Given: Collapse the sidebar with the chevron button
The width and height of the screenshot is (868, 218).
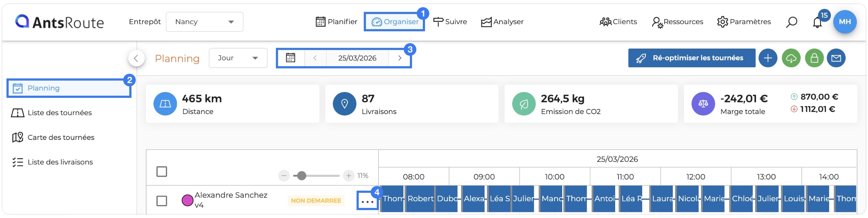Looking at the screenshot, I should (x=136, y=58).
